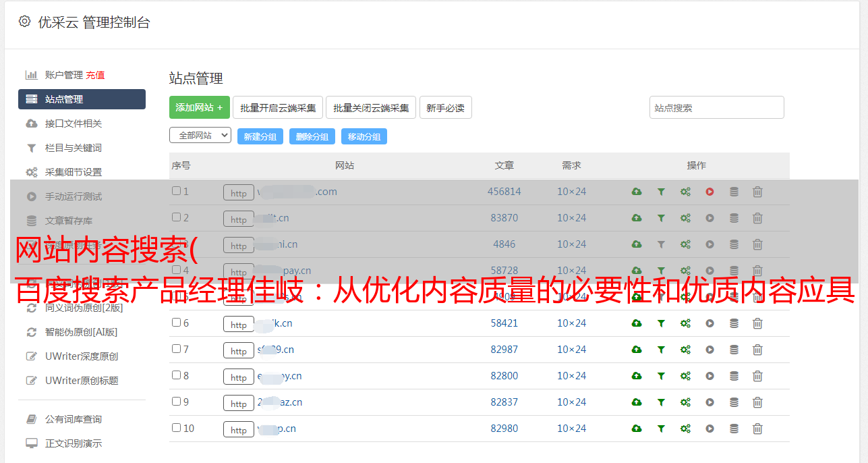Click 10×24 demand in row 8

click(572, 376)
